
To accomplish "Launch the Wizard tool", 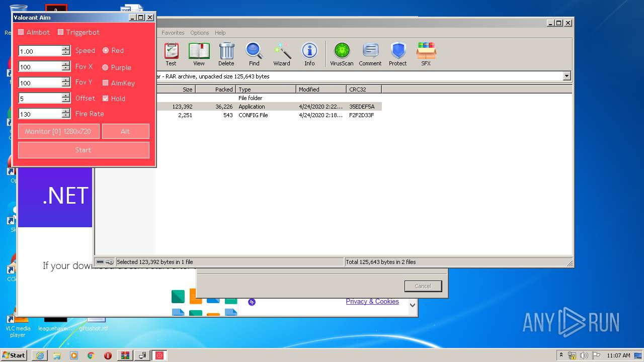I will pyautogui.click(x=282, y=54).
